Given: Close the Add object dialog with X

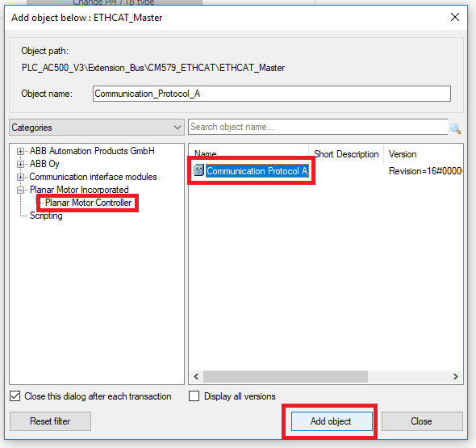Looking at the screenshot, I should click(x=455, y=17).
